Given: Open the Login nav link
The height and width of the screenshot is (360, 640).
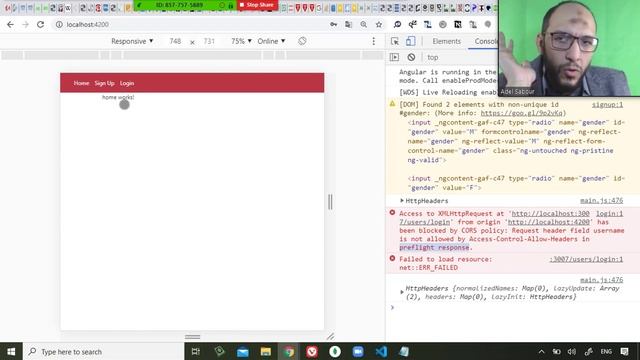Looking at the screenshot, I should (x=127, y=83).
